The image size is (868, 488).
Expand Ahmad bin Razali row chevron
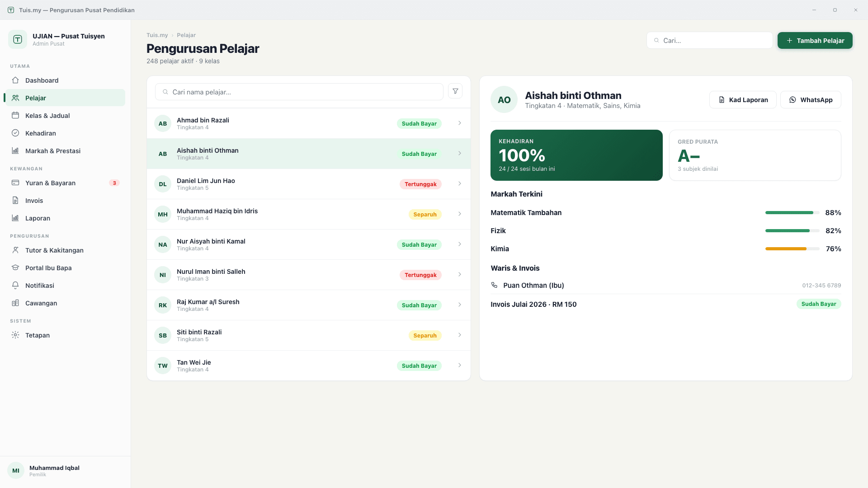pos(459,123)
